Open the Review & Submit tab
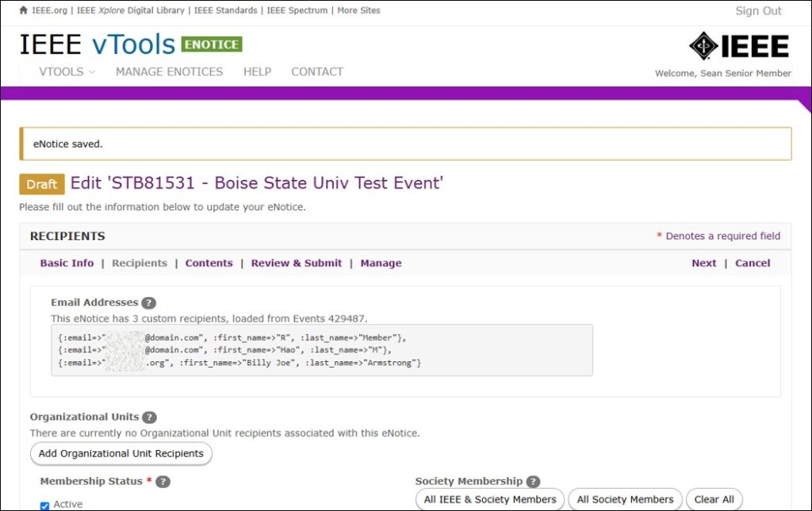 pos(297,263)
